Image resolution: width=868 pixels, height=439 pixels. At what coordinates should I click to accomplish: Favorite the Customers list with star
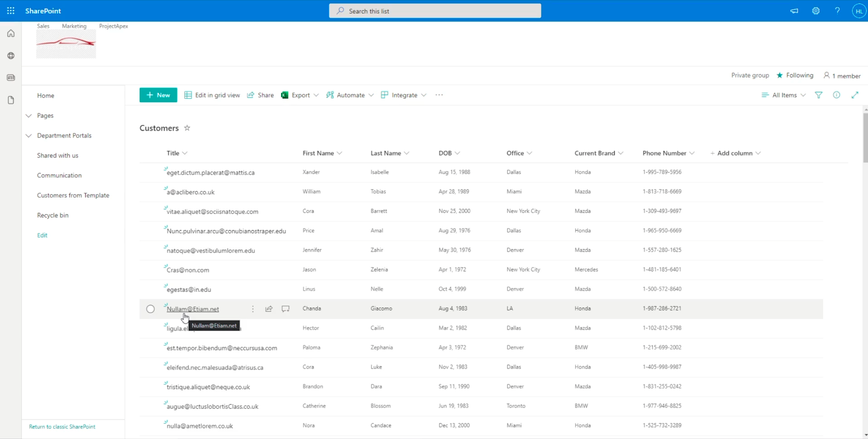click(187, 128)
